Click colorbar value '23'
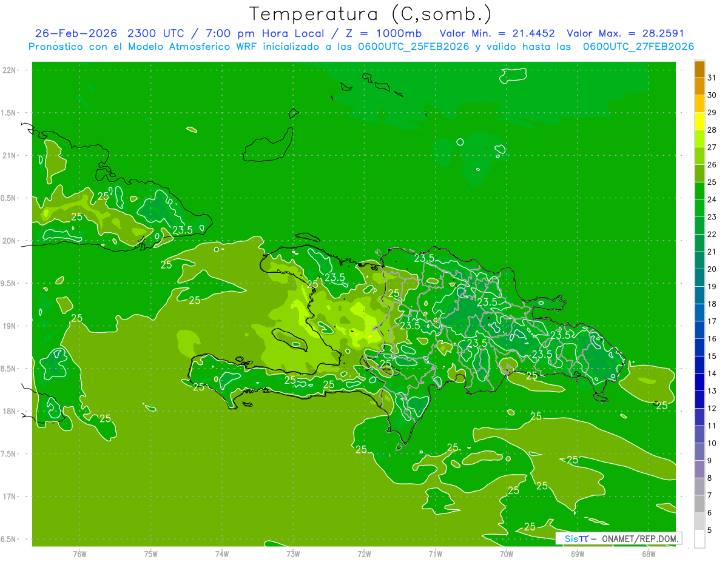The image size is (728, 562). tap(712, 217)
